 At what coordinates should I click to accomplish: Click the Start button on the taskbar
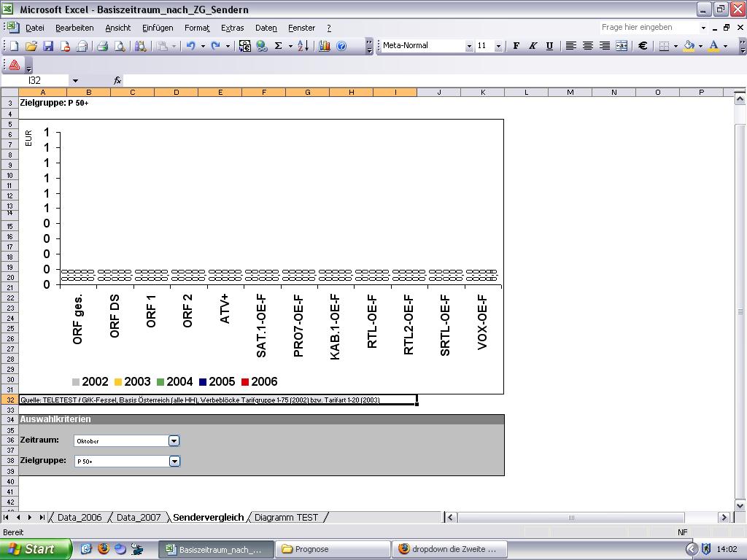point(36,549)
